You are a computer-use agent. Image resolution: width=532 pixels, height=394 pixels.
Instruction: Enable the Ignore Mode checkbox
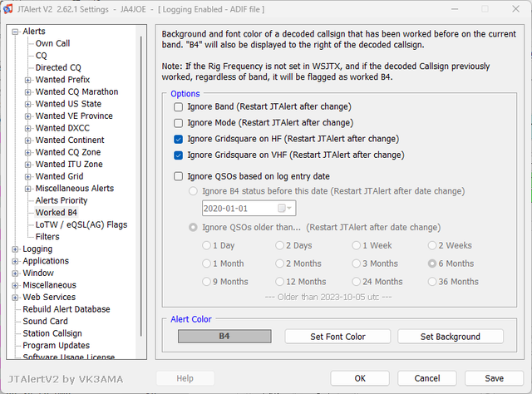178,123
